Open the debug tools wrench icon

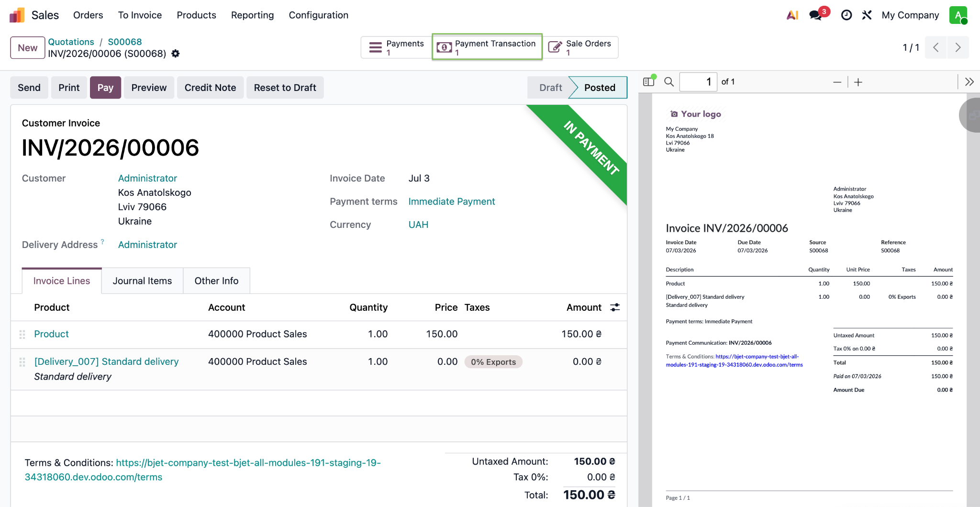[867, 15]
